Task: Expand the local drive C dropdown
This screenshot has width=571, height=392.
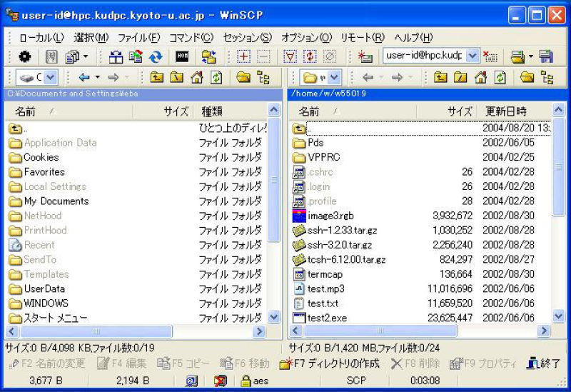Action: click(50, 77)
